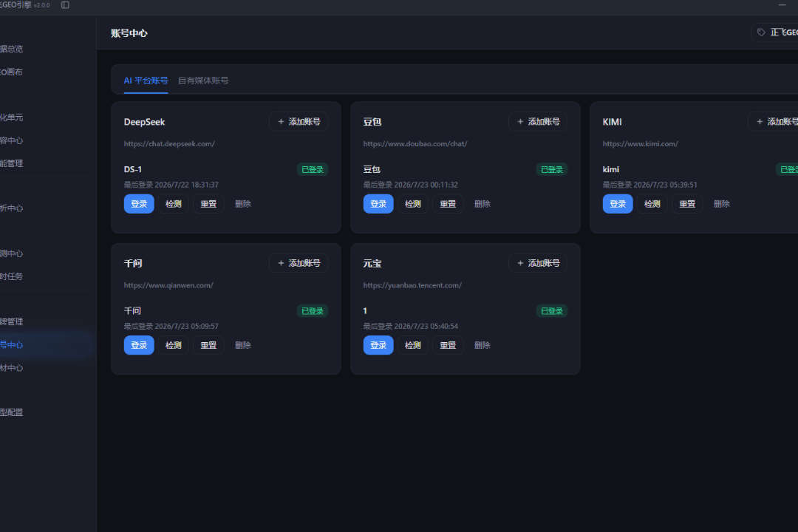Image resolution: width=798 pixels, height=532 pixels.
Task: Switch to the AI 平台账号 tab
Action: 146,81
